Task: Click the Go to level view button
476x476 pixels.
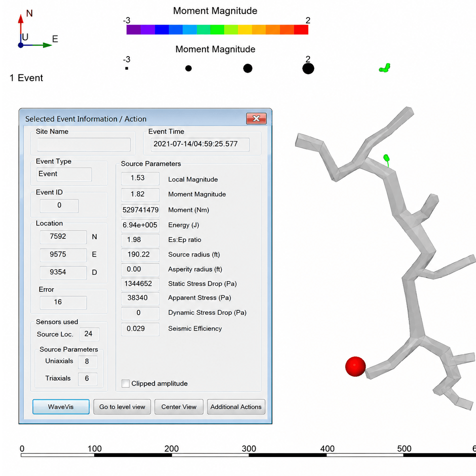Action: click(x=122, y=407)
